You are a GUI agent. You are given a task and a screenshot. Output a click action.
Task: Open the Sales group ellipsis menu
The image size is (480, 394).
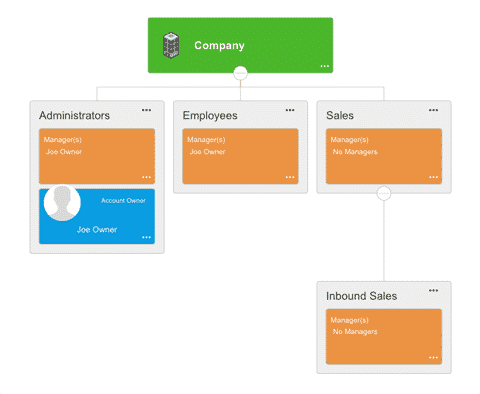[433, 110]
